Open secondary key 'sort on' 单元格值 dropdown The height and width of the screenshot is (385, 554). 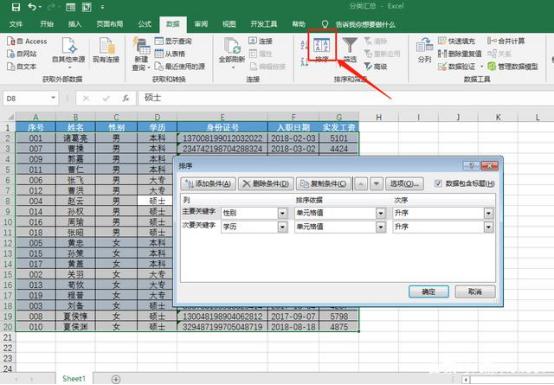click(x=381, y=227)
